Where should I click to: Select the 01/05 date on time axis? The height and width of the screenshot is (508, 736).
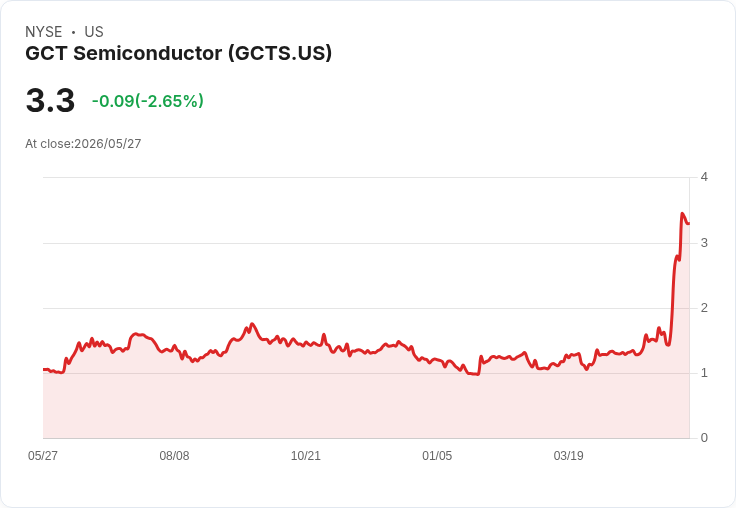pyautogui.click(x=437, y=455)
